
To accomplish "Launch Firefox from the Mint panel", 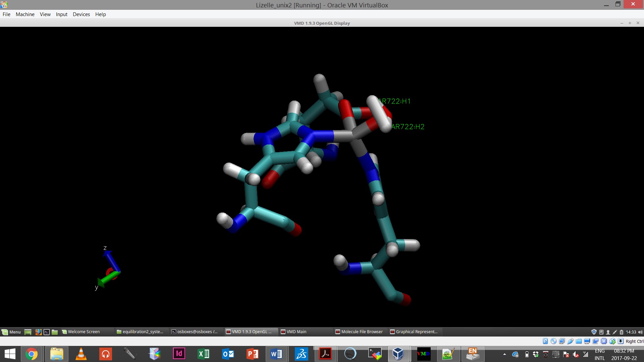I will tap(38, 332).
